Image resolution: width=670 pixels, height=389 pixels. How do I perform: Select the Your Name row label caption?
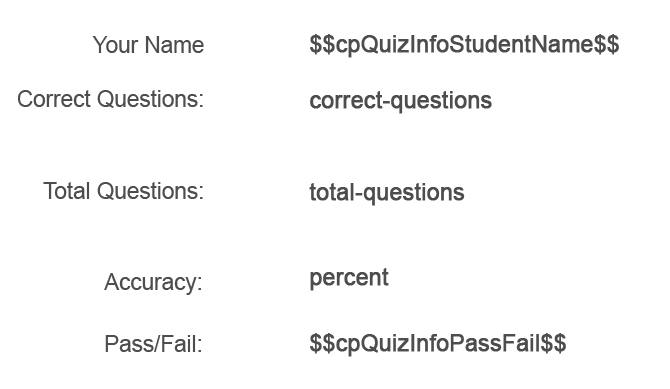[148, 45]
